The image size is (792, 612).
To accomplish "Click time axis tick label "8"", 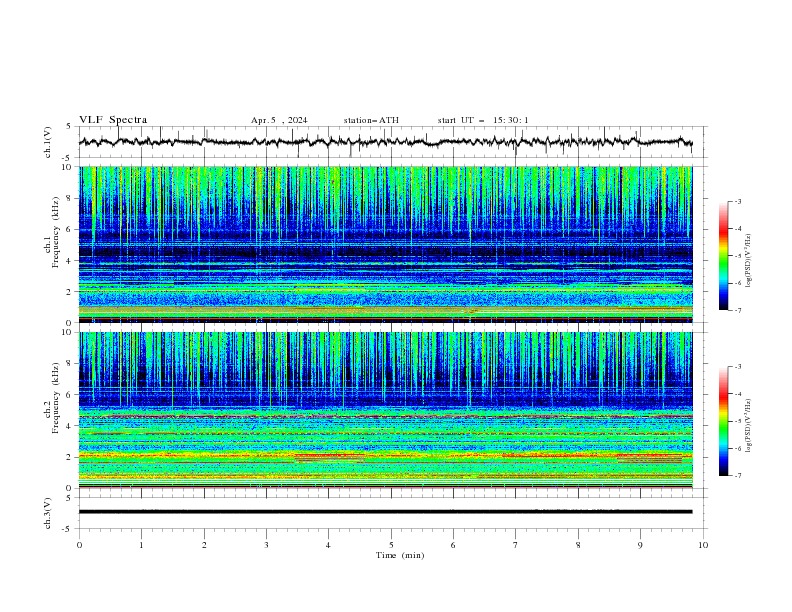I will click(578, 545).
